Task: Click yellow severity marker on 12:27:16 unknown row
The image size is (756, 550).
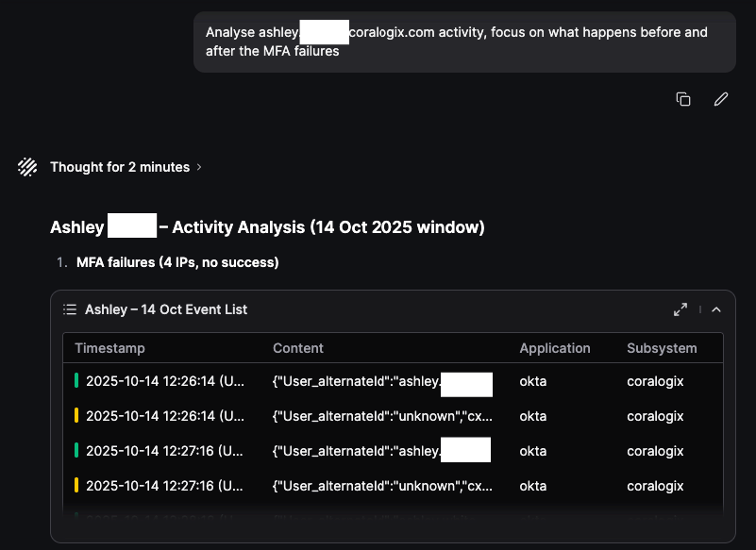Action: (76, 486)
